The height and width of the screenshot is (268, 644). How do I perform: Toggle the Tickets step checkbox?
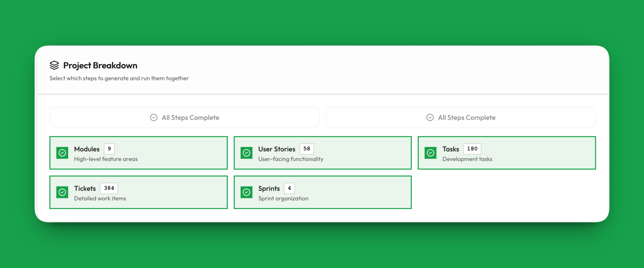tap(62, 192)
